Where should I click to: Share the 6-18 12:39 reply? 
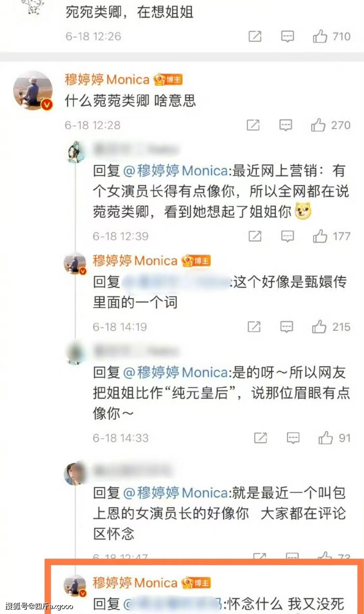pos(255,236)
